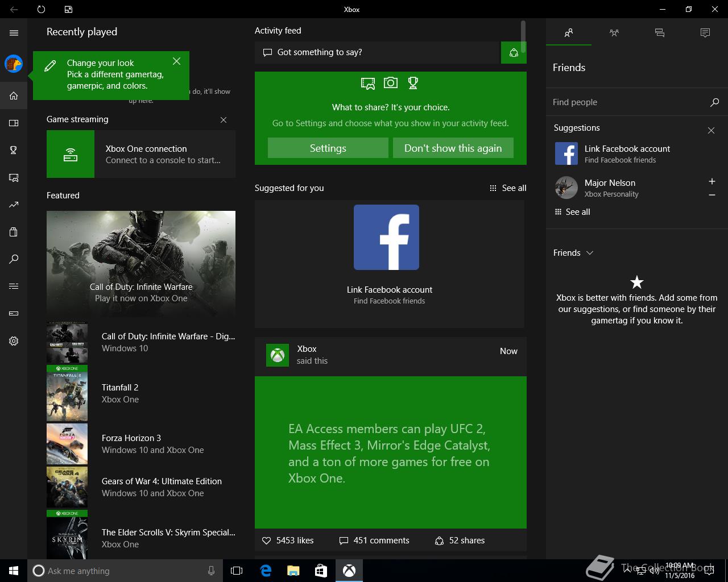Open The Elder Scrolls V: Skyrim item
The image size is (728, 582).
pos(141,534)
